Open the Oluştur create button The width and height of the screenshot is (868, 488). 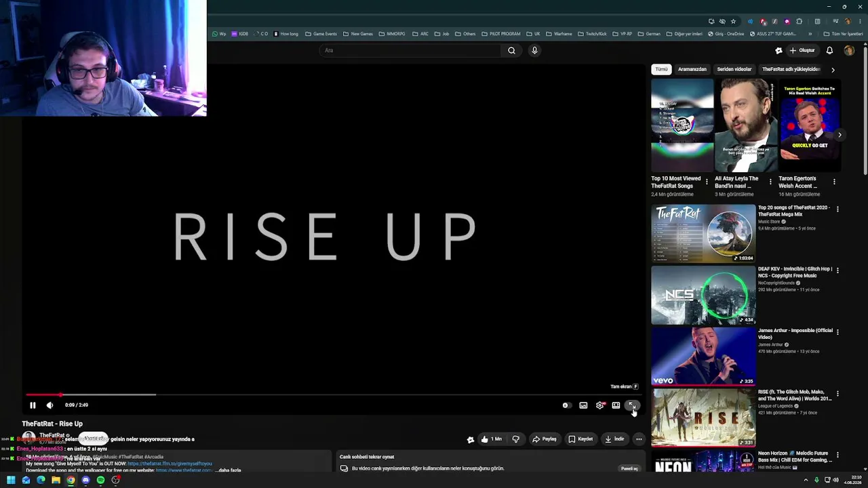pyautogui.click(x=802, y=50)
